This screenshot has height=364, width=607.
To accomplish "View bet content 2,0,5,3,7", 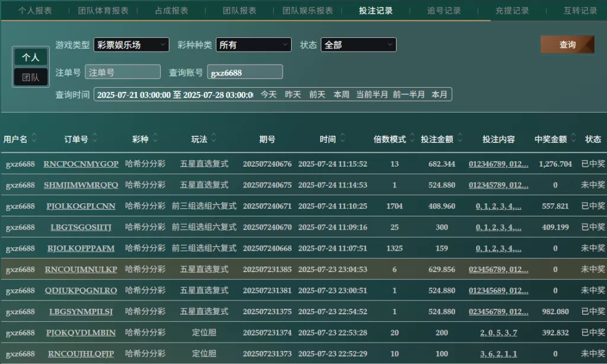I will pos(499,333).
